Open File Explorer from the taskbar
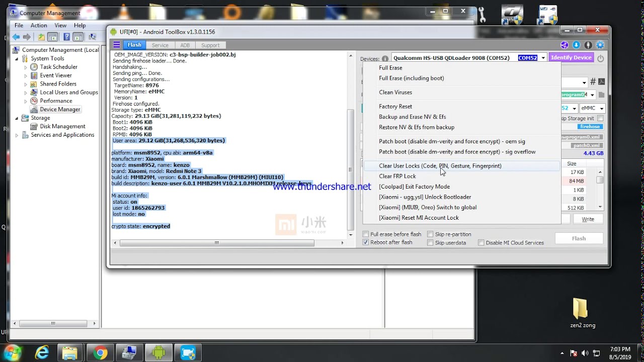644x362 pixels. click(69, 353)
